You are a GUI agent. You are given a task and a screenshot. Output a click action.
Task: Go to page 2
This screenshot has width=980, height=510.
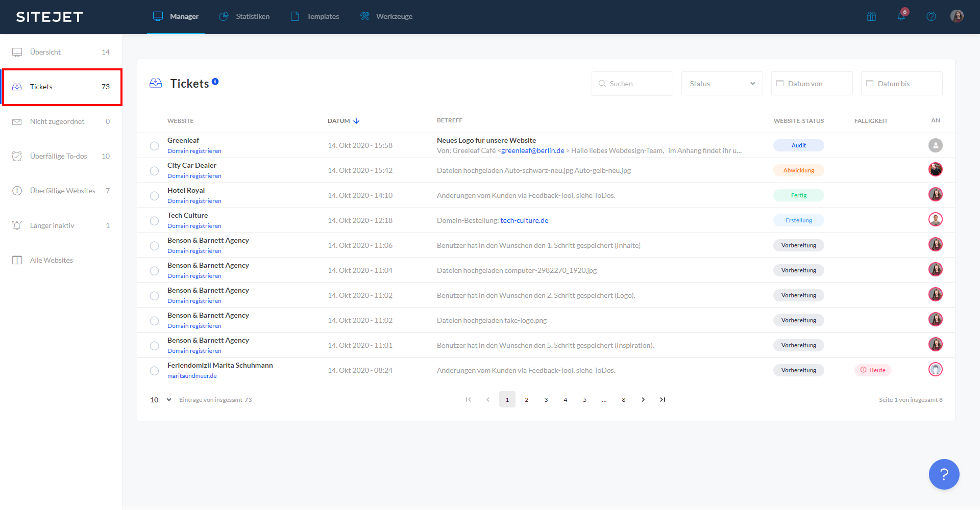coord(527,399)
